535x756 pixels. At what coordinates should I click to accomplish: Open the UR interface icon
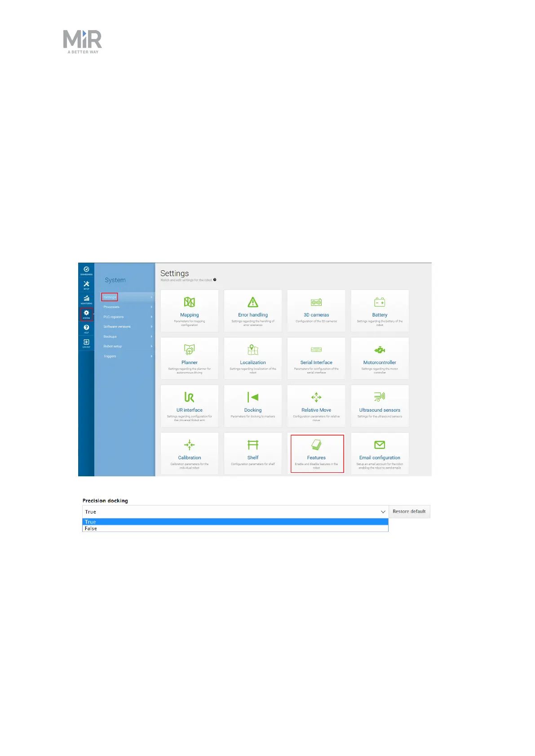[190, 397]
